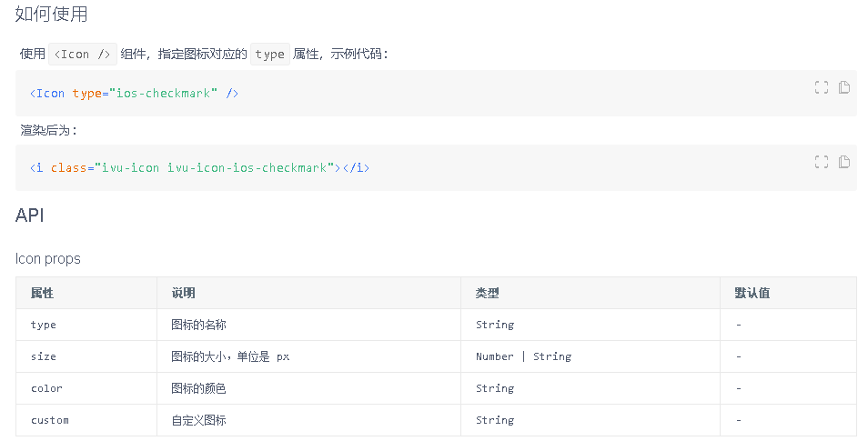Select the custom property cell
Image resolution: width=868 pixels, height=441 pixels.
49,420
